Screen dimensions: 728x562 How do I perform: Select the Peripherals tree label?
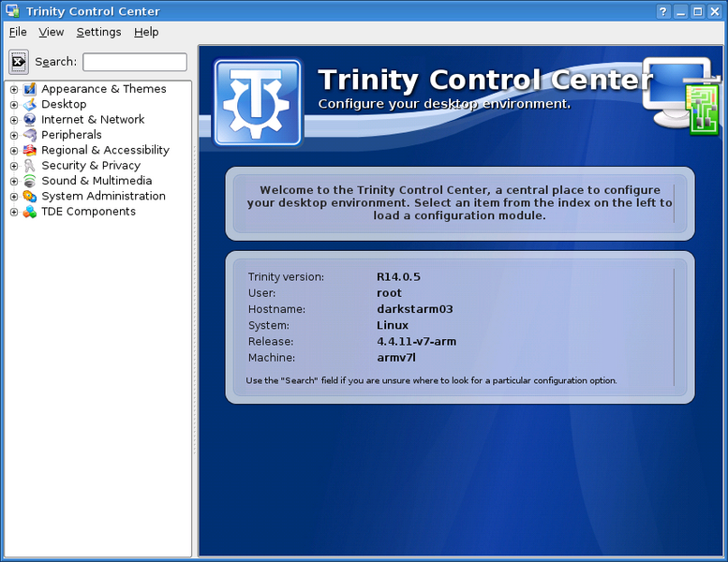coord(71,135)
